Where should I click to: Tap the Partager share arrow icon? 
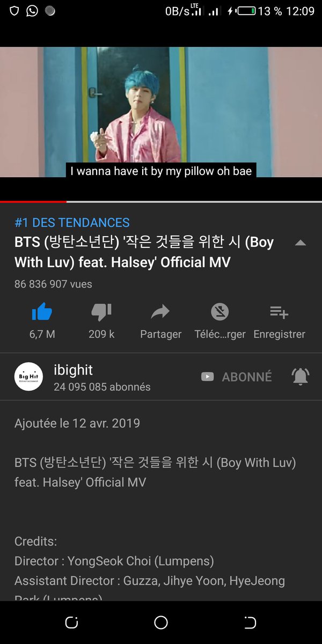pos(160,312)
